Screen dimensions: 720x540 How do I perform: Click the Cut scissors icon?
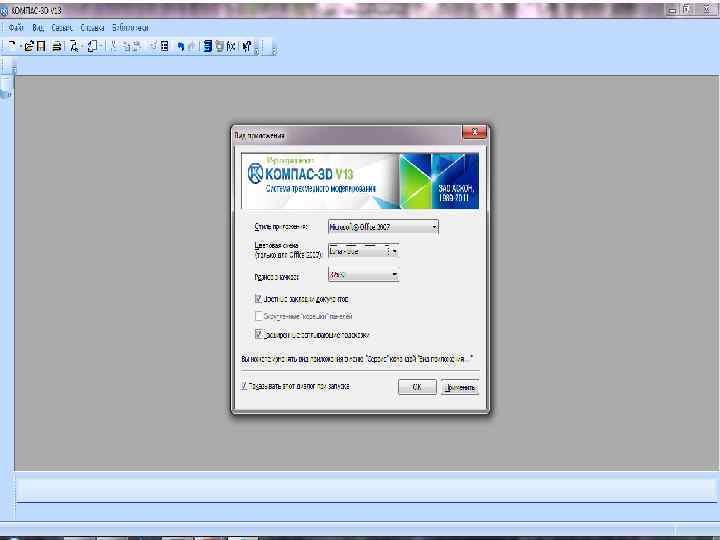click(113, 46)
